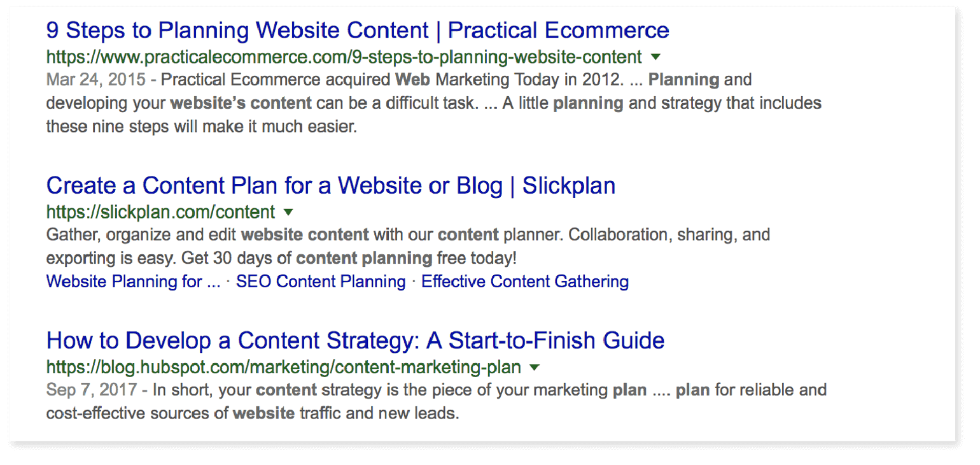Open the "How to Develop a Content Strategy" guide
The image size is (980, 465).
click(354, 340)
